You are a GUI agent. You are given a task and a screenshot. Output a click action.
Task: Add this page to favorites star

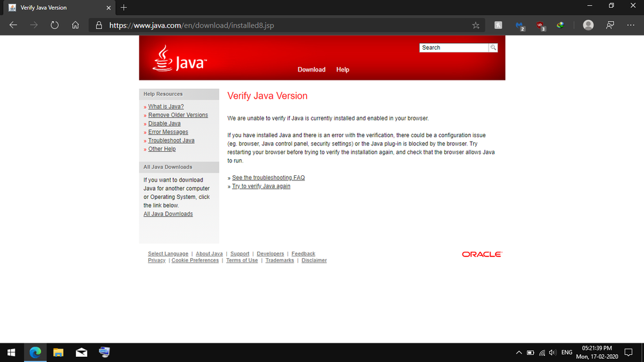pyautogui.click(x=476, y=26)
